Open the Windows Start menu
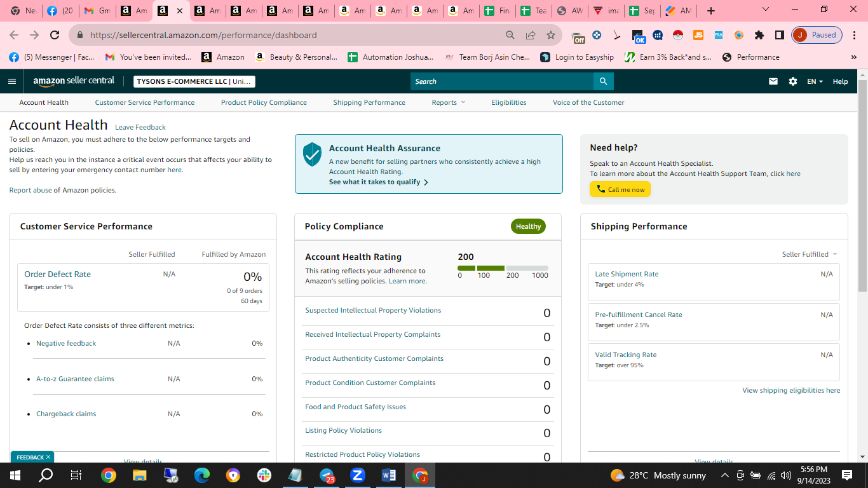The image size is (868, 488). click(15, 475)
